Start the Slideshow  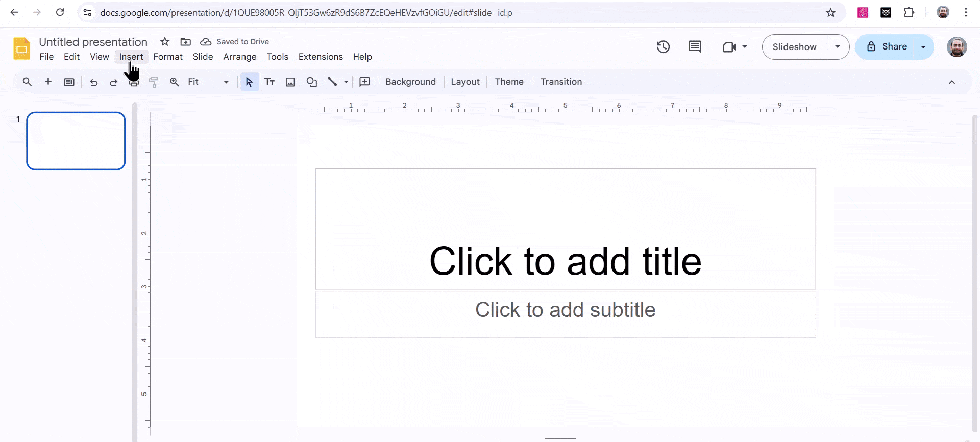point(795,47)
